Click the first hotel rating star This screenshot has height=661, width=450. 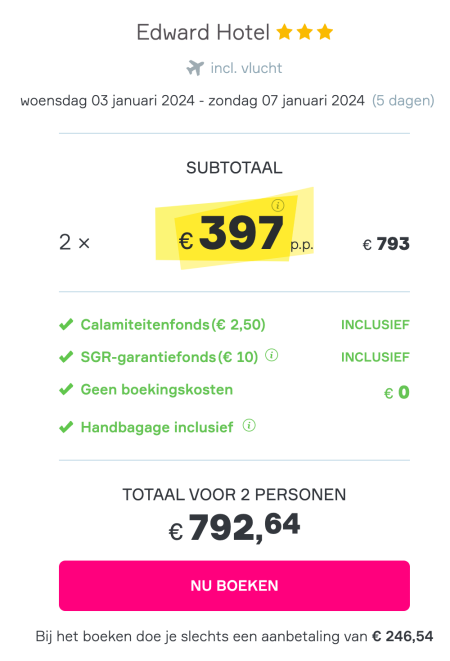[x=285, y=32]
